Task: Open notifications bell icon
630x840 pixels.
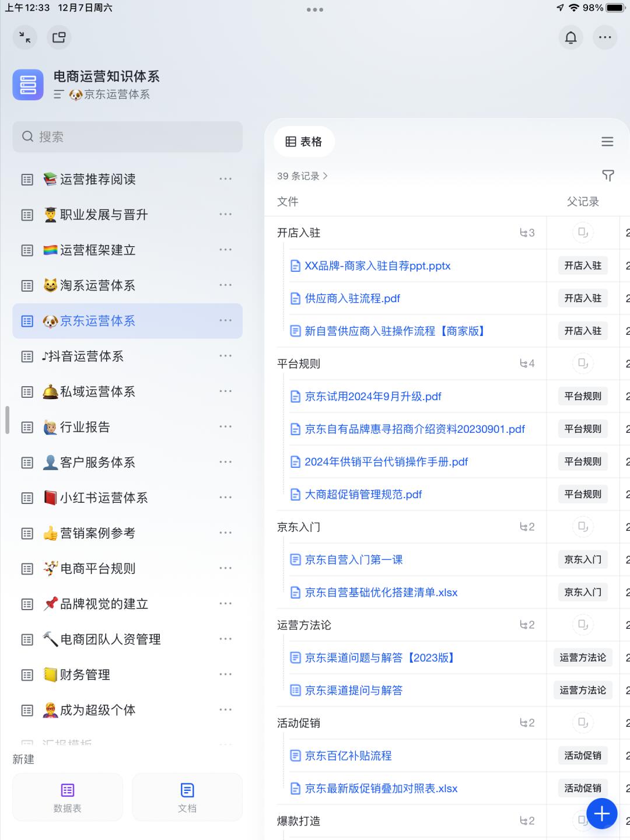Action: click(571, 37)
